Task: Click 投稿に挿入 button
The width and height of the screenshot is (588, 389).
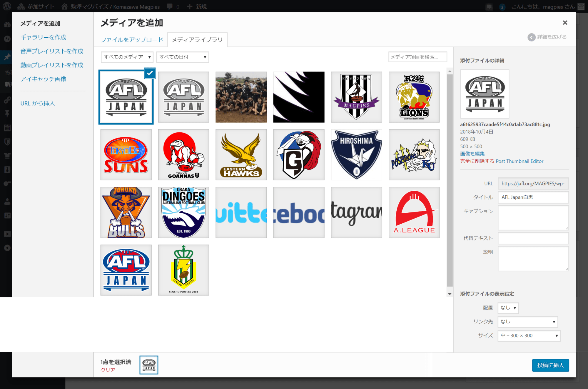Action: pos(550,365)
